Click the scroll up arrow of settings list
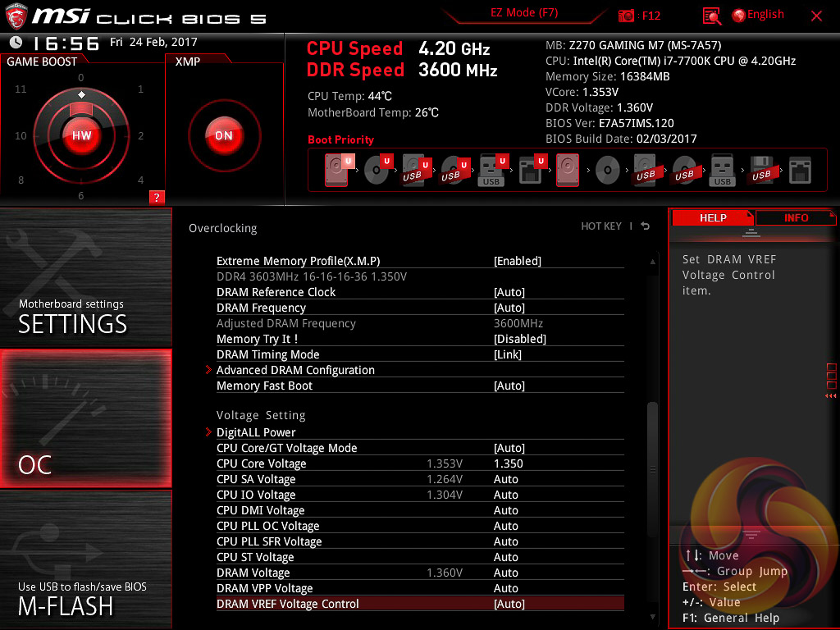Image resolution: width=840 pixels, height=630 pixels. click(652, 262)
